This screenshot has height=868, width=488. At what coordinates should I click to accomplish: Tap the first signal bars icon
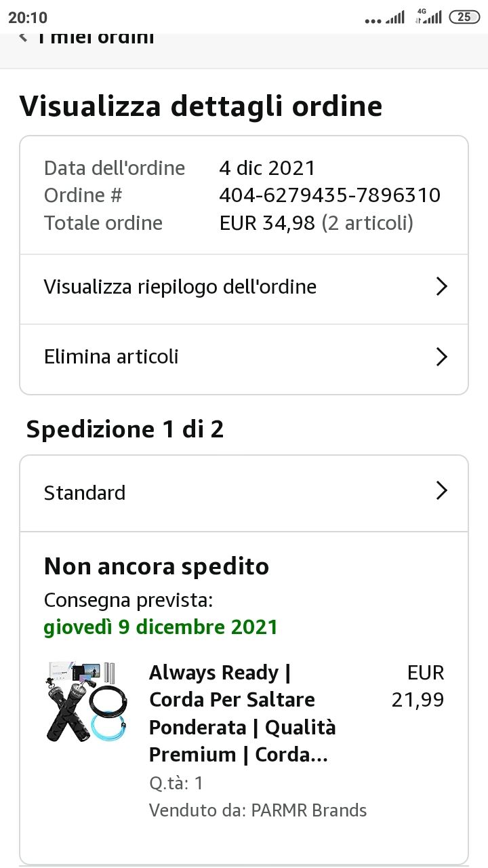395,18
